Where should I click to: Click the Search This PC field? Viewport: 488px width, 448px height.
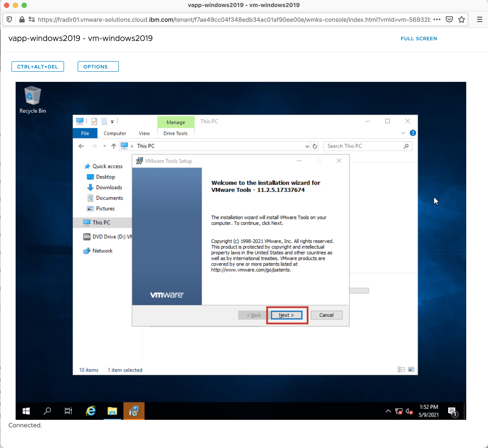364,146
